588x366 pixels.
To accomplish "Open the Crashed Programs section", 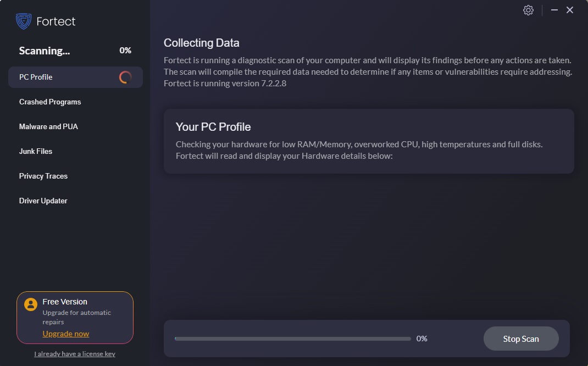I will tap(50, 102).
